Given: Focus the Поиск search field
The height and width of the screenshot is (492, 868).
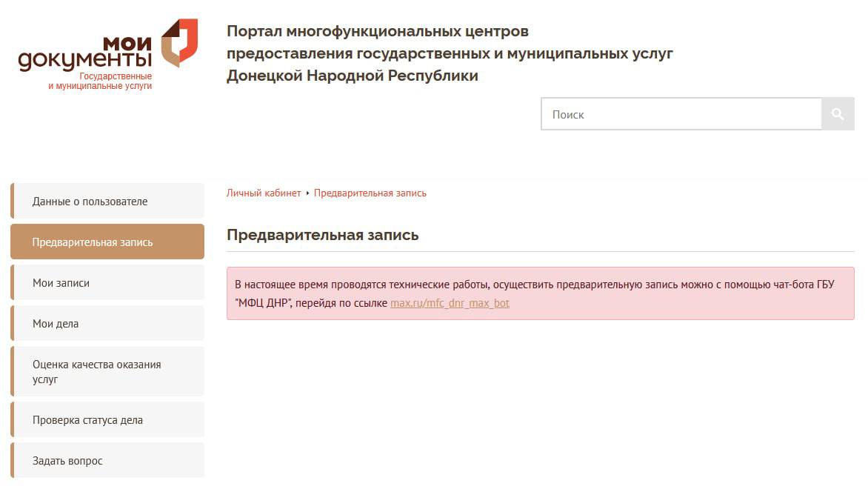Looking at the screenshot, I should [x=681, y=114].
